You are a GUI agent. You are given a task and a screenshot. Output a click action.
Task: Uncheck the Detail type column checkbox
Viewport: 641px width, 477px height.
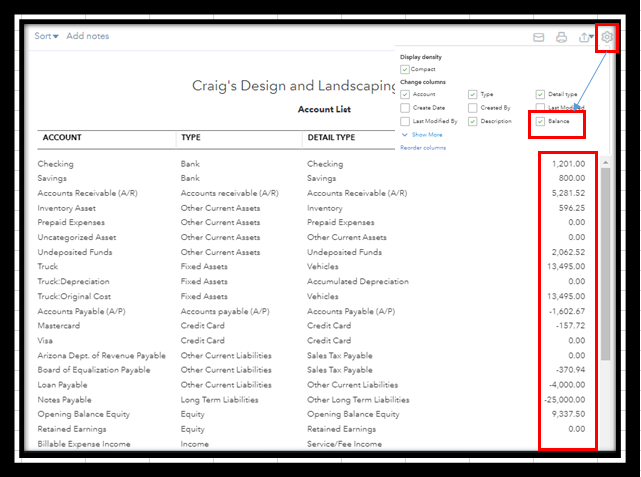[540, 94]
